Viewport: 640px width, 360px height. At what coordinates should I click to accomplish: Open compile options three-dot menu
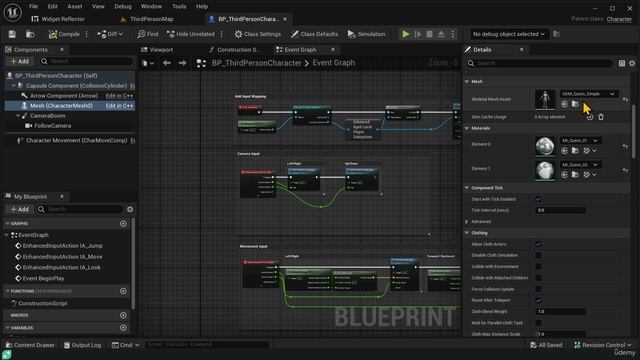pyautogui.click(x=87, y=34)
